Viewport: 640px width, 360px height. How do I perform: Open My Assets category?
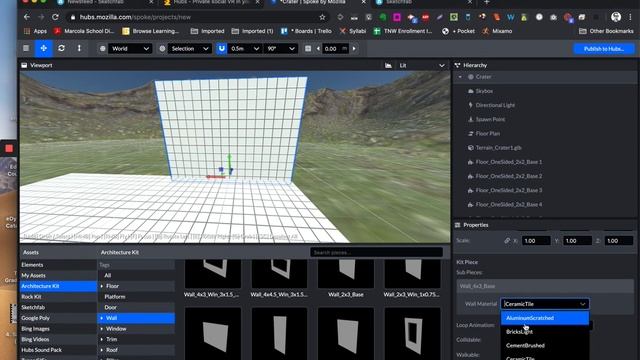(58, 276)
